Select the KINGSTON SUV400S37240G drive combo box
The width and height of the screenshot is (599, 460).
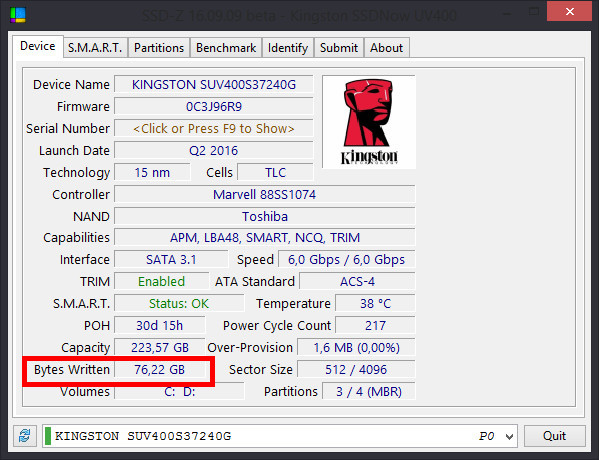[280, 436]
